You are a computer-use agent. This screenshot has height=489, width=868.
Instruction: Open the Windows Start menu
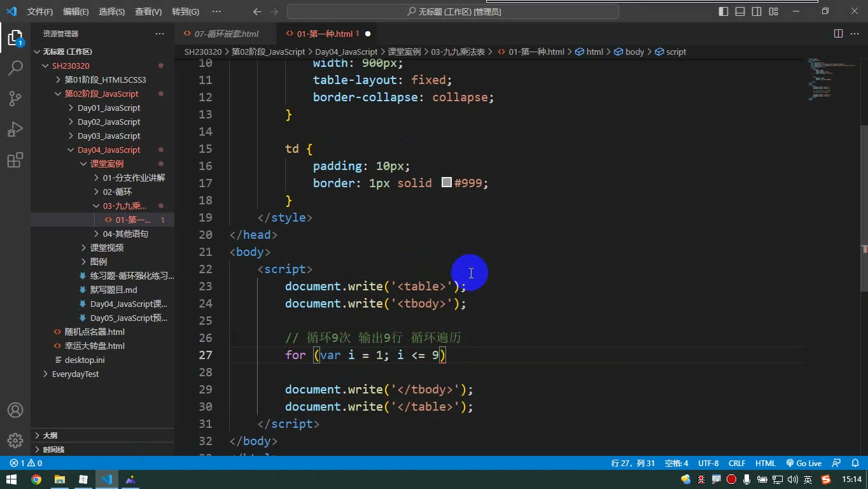coord(11,479)
